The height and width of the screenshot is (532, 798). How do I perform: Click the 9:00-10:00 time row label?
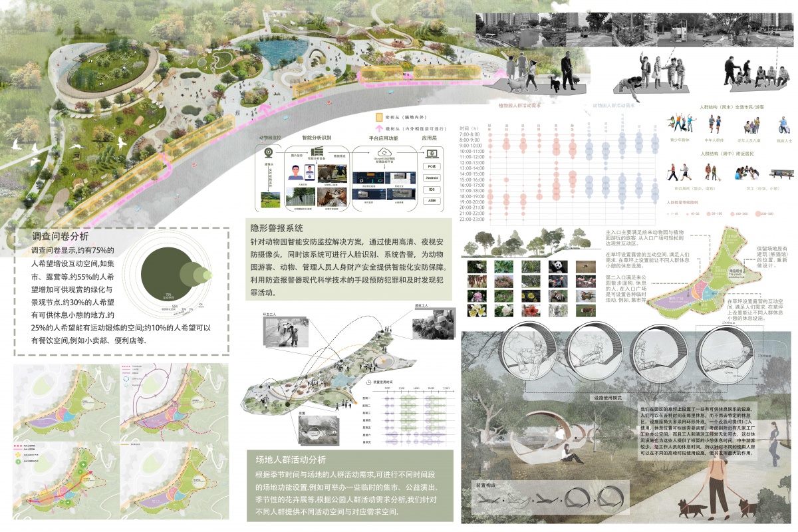pos(471,146)
